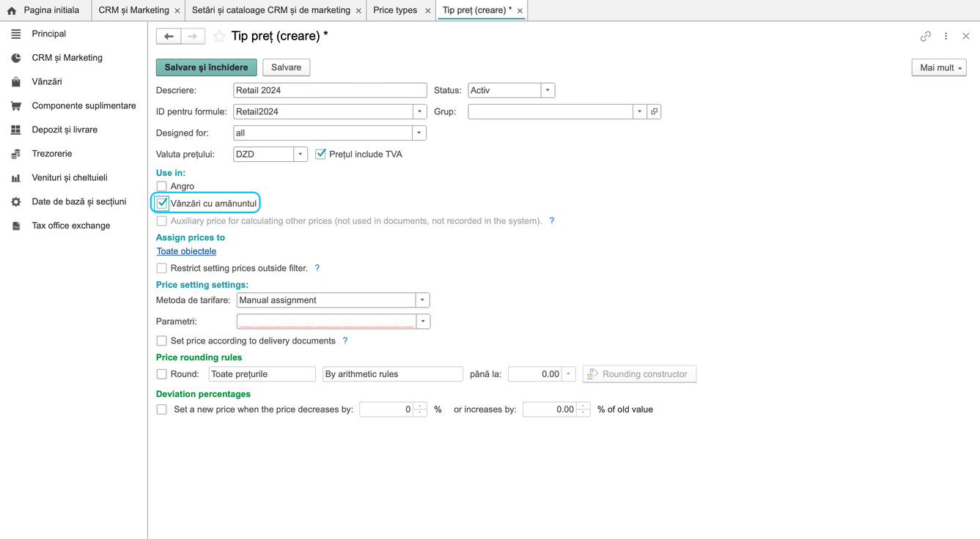This screenshot has width=980, height=539.
Task: Click Salvare și închidere button
Action: (206, 67)
